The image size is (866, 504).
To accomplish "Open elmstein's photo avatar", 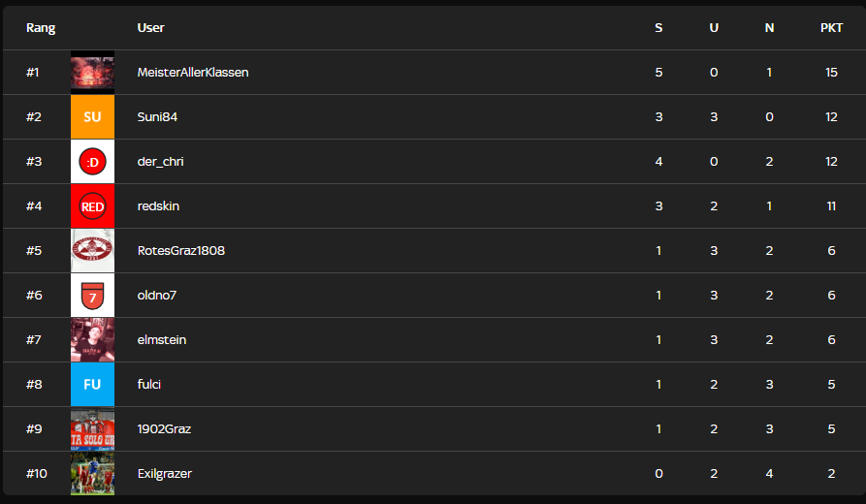I will click(x=92, y=340).
